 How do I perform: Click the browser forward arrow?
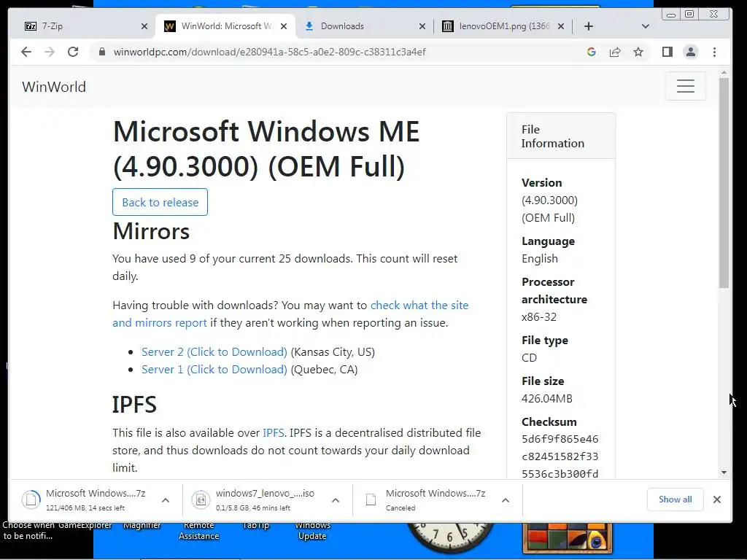coord(50,52)
